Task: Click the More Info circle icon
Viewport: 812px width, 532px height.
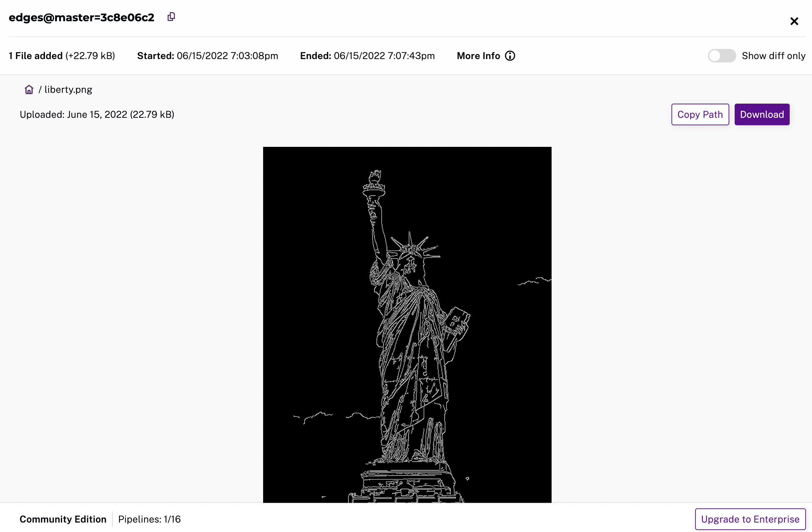Action: 510,56
